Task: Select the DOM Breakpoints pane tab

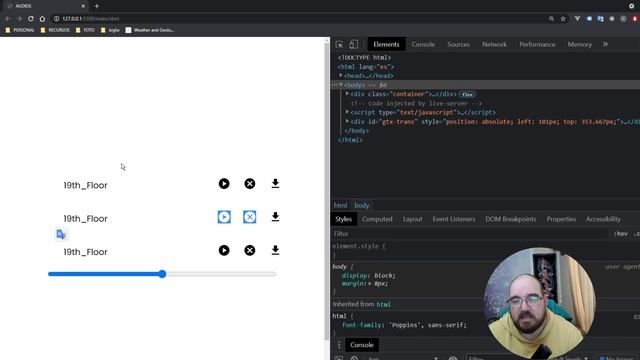Action: click(511, 219)
